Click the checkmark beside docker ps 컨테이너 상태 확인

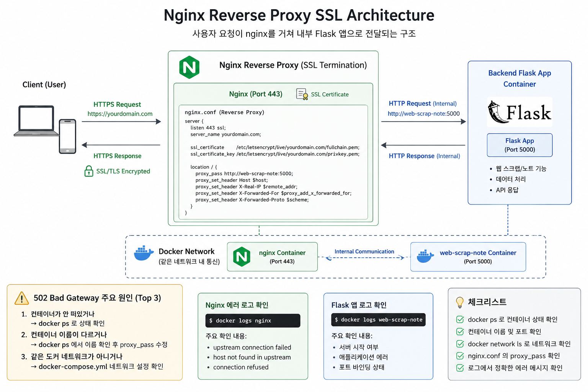(x=460, y=320)
